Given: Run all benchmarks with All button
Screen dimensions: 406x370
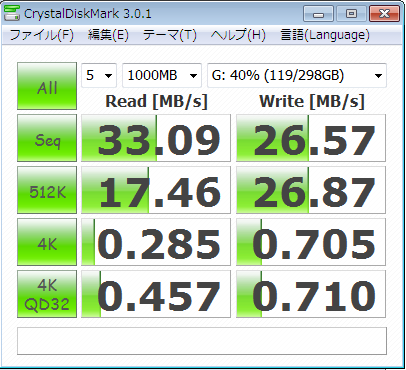Looking at the screenshot, I should 47,86.
